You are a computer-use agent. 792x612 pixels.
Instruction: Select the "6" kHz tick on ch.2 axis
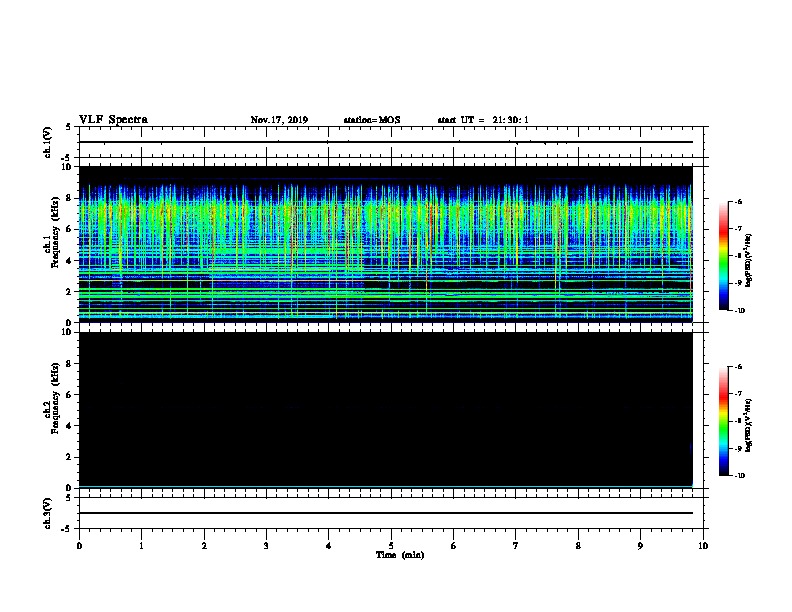click(70, 395)
